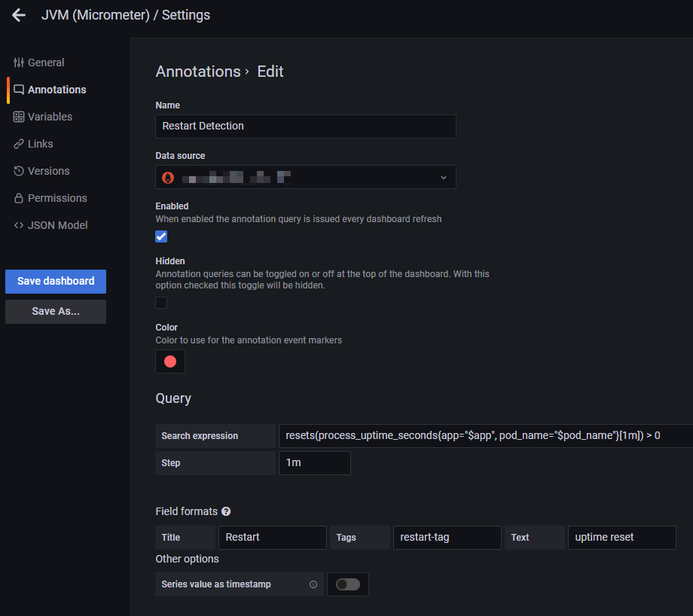This screenshot has width=693, height=616.
Task: Click the Step input field
Action: (314, 462)
